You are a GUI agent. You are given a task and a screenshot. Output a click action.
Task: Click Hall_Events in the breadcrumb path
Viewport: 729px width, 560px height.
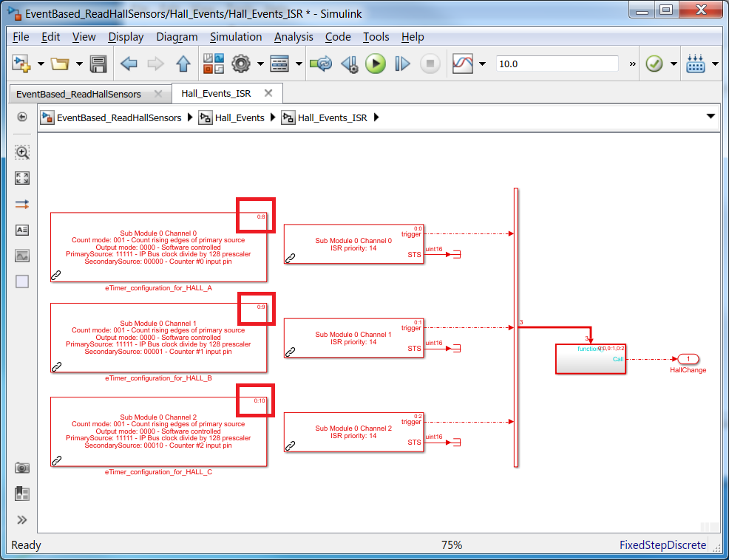(240, 117)
